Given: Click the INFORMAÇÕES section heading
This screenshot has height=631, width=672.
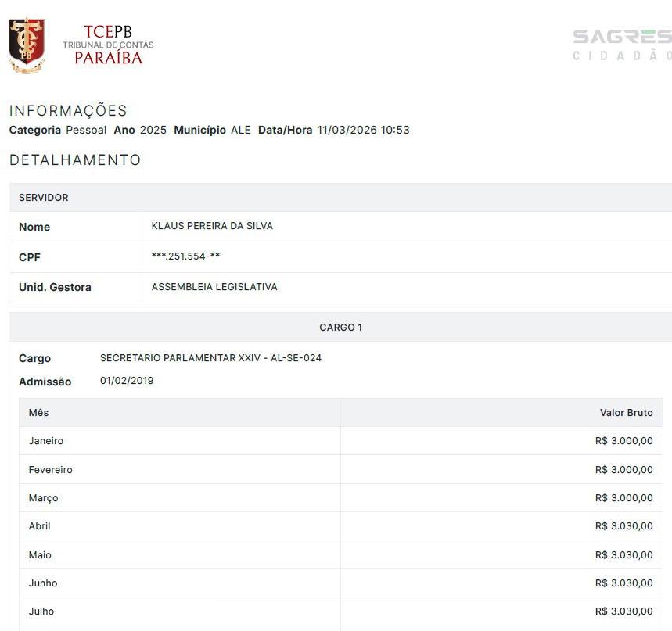Looking at the screenshot, I should 68,110.
